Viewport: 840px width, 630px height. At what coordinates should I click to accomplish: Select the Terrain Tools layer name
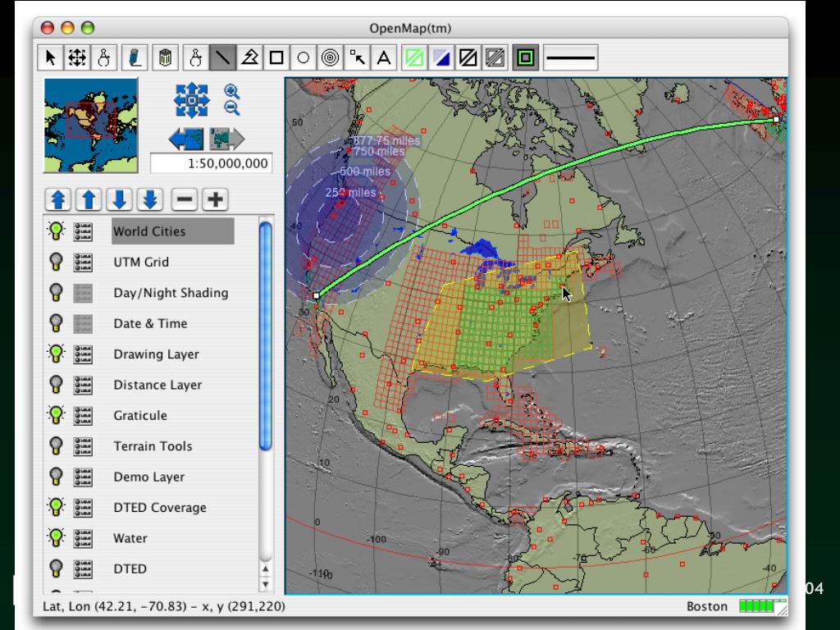click(x=153, y=446)
